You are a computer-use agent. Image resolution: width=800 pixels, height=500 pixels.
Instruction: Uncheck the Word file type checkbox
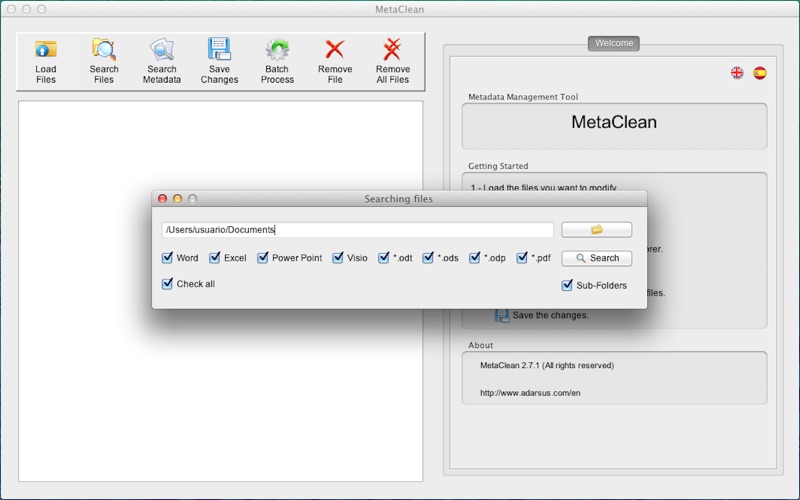pos(167,258)
